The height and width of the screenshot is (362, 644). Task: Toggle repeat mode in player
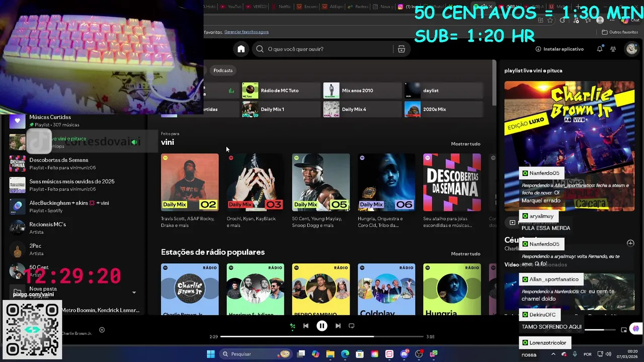[x=352, y=326]
